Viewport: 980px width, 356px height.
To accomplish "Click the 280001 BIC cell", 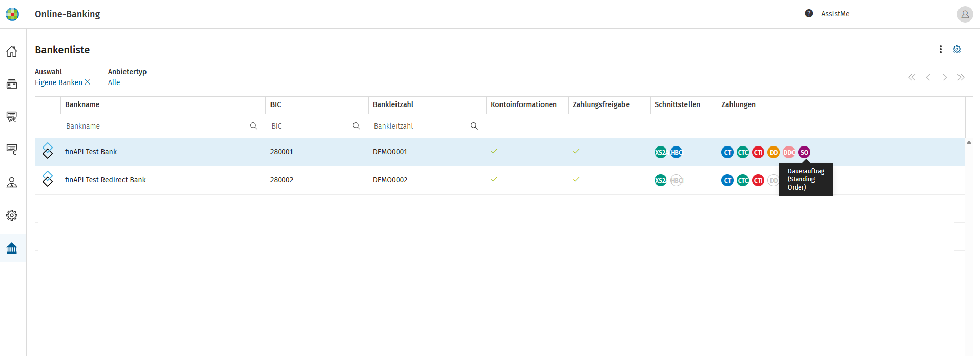I will [281, 152].
